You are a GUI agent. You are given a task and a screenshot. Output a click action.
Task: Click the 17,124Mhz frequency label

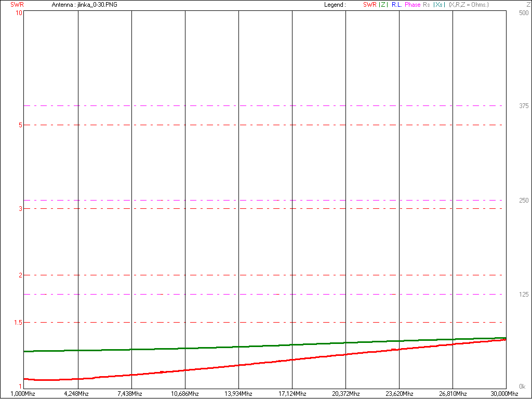coord(292,394)
